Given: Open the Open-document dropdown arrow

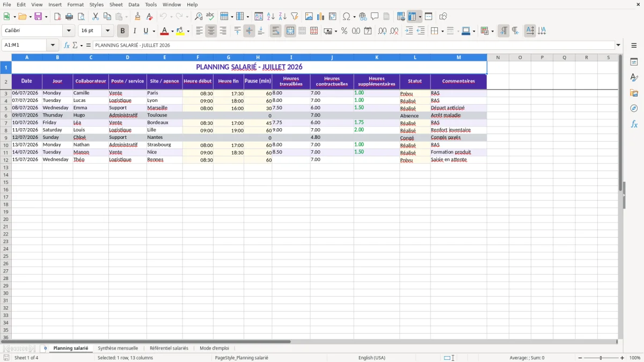Looking at the screenshot, I should [x=31, y=17].
